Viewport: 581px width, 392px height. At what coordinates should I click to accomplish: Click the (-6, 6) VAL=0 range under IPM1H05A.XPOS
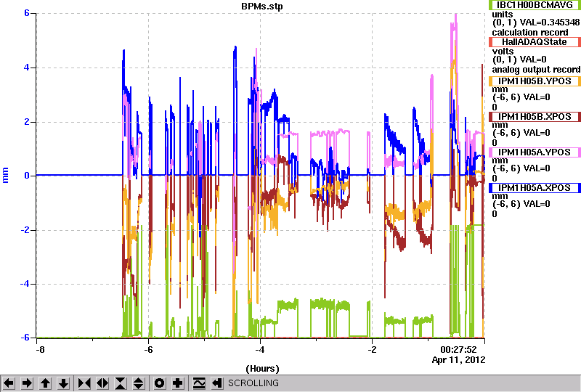pos(521,204)
